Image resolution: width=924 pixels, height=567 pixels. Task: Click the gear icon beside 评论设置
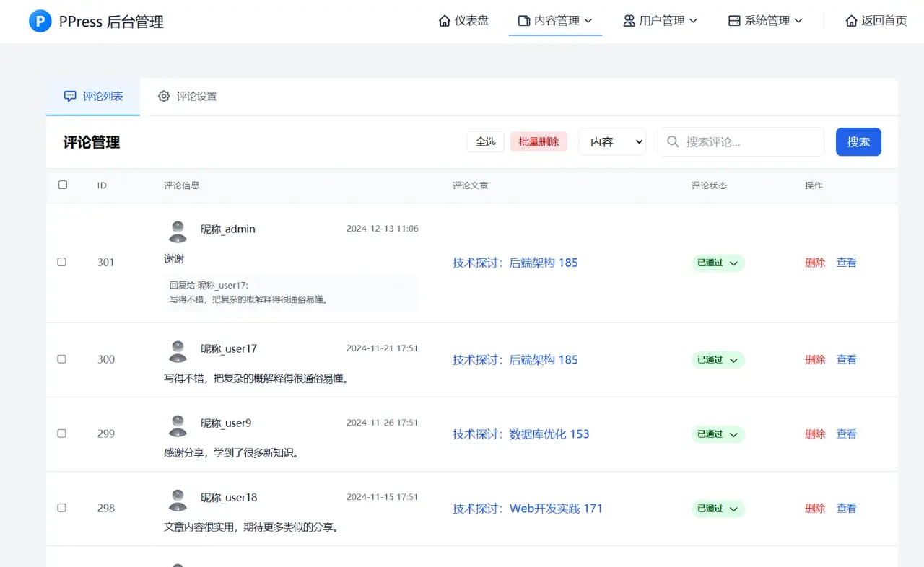tap(164, 96)
